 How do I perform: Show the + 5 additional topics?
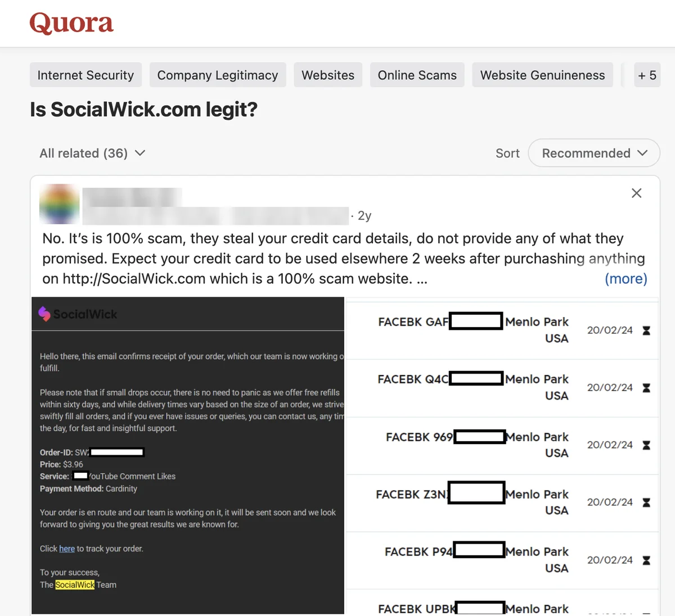(x=647, y=75)
